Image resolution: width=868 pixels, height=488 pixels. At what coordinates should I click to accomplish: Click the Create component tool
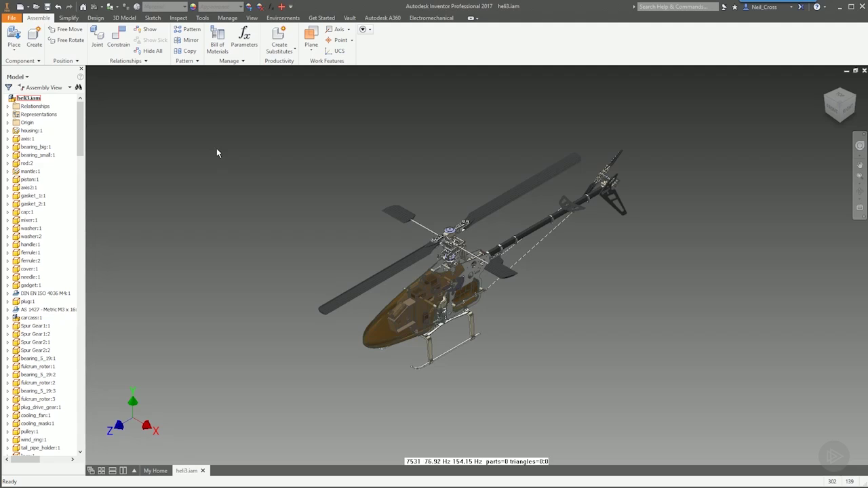34,38
